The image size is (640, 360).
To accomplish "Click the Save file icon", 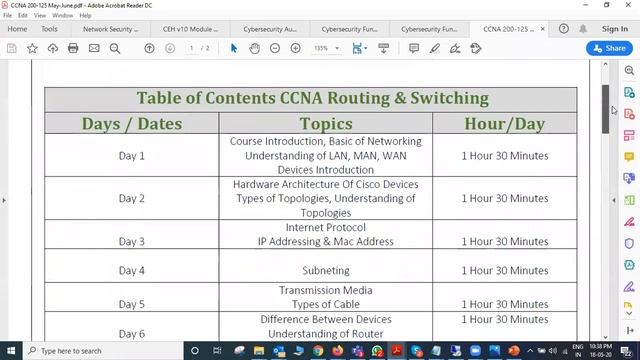I will tap(12, 48).
